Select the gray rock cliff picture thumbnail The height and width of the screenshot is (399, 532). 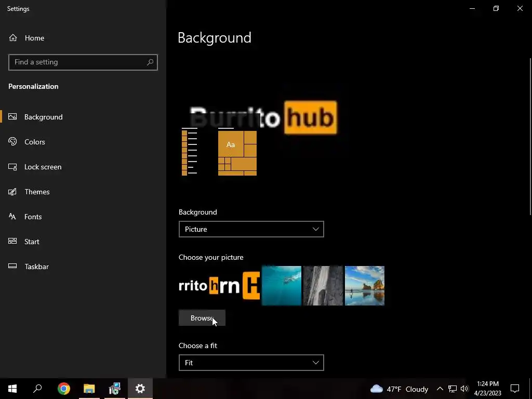[x=323, y=286]
